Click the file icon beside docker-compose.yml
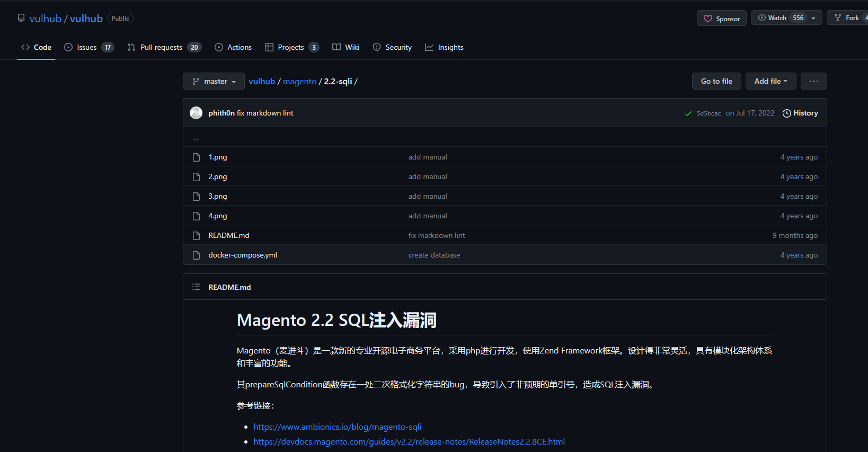 tap(196, 255)
